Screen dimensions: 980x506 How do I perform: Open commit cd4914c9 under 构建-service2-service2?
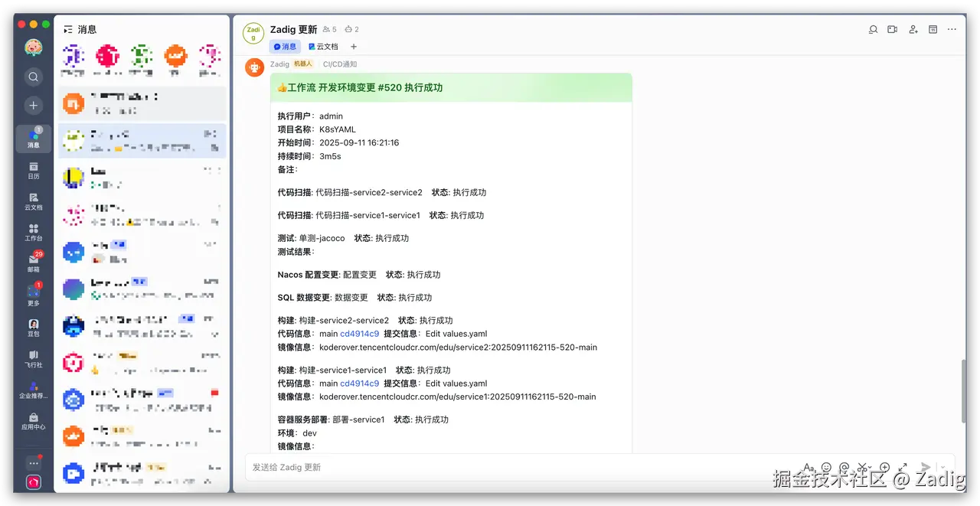[x=360, y=334]
